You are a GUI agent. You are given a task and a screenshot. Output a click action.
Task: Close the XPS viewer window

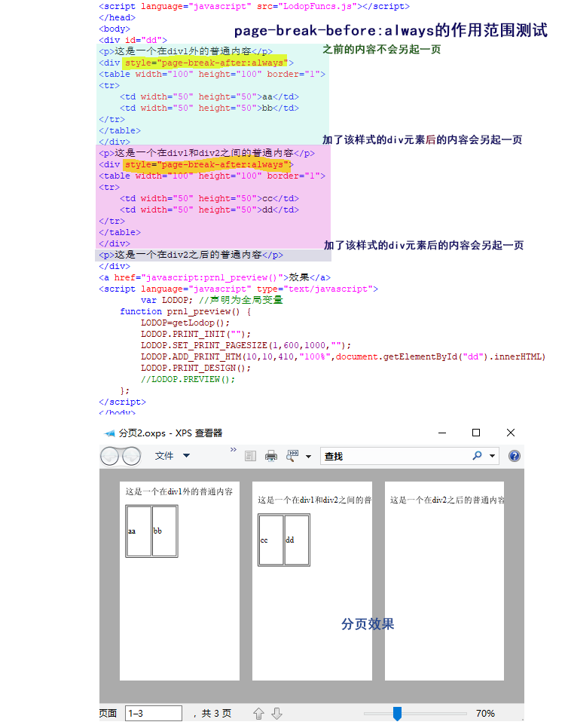tap(511, 433)
